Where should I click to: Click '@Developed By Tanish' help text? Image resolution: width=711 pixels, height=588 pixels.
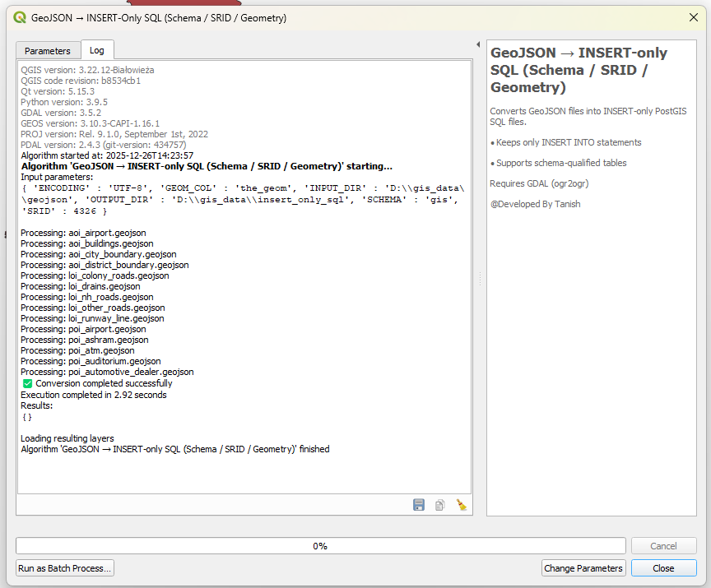coord(535,204)
